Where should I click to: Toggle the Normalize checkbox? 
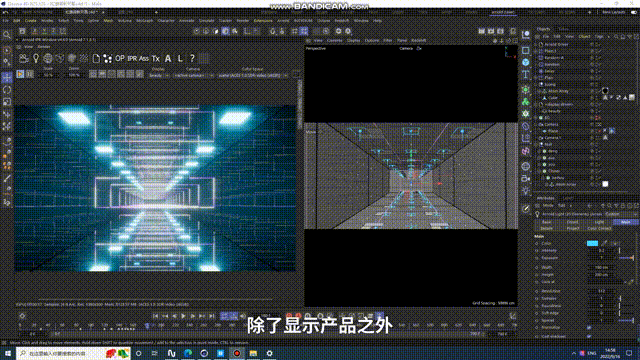pyautogui.click(x=589, y=327)
